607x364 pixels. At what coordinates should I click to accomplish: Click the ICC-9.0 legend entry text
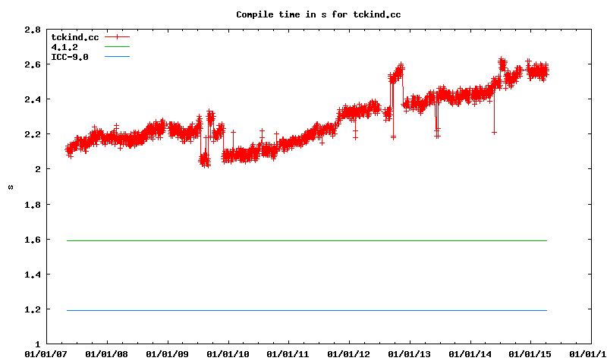click(70, 57)
